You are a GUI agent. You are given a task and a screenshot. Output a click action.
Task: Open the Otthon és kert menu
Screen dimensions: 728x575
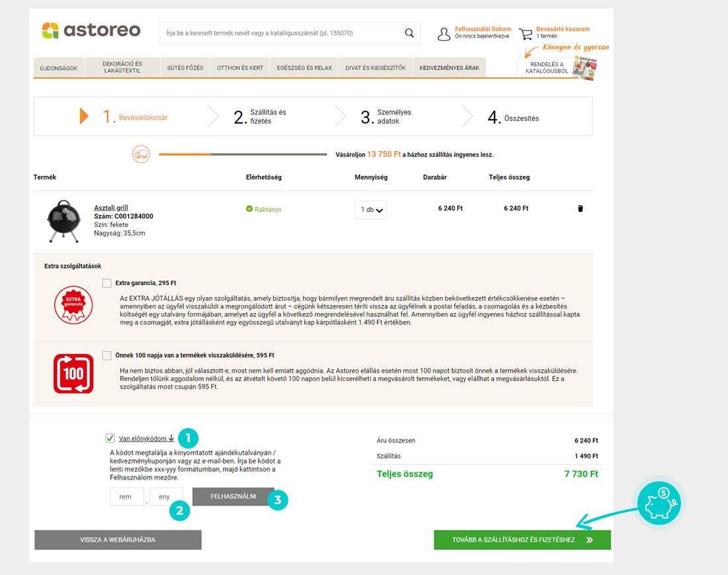pyautogui.click(x=240, y=68)
